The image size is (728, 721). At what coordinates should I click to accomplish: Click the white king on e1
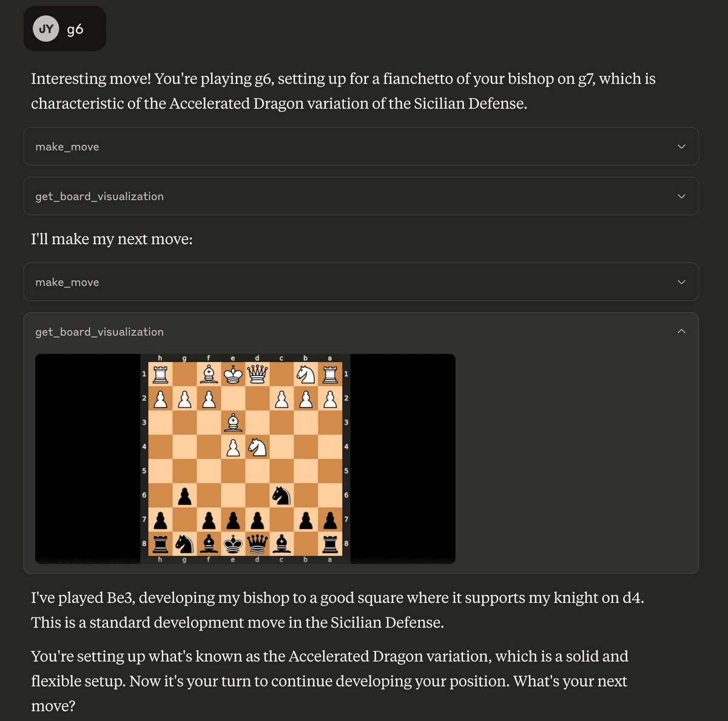tap(233, 374)
